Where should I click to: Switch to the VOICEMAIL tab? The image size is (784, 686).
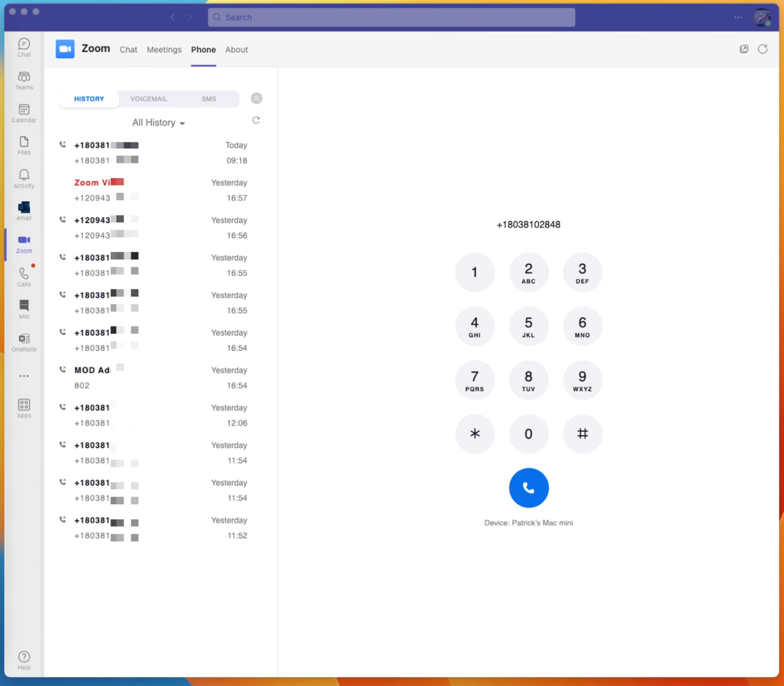[x=149, y=99]
